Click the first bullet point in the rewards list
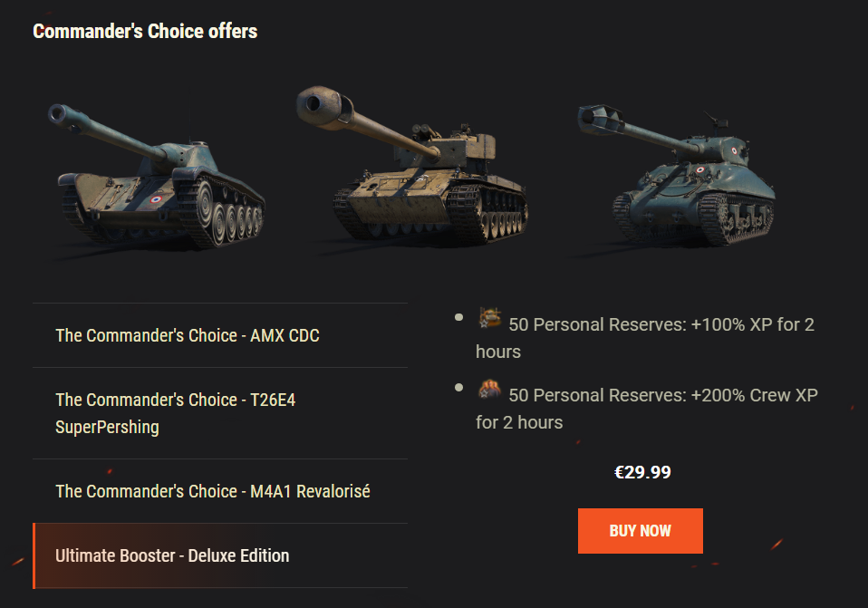Image resolution: width=868 pixels, height=608 pixels. pos(459,317)
